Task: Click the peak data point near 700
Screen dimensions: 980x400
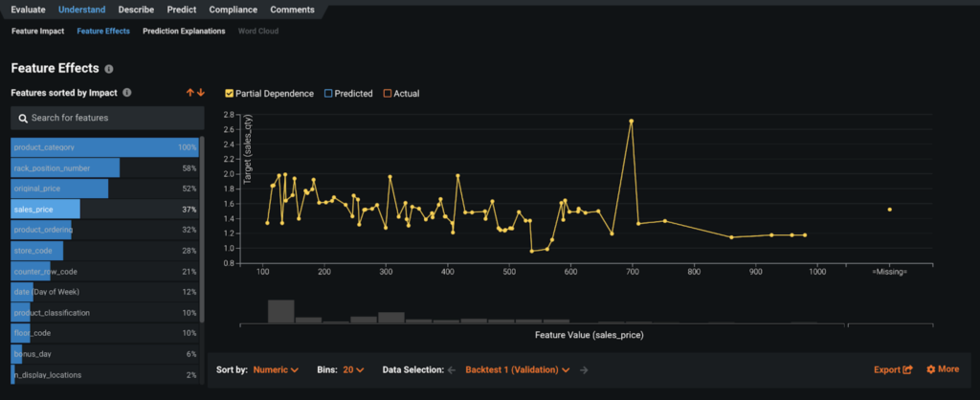Action: tap(632, 122)
